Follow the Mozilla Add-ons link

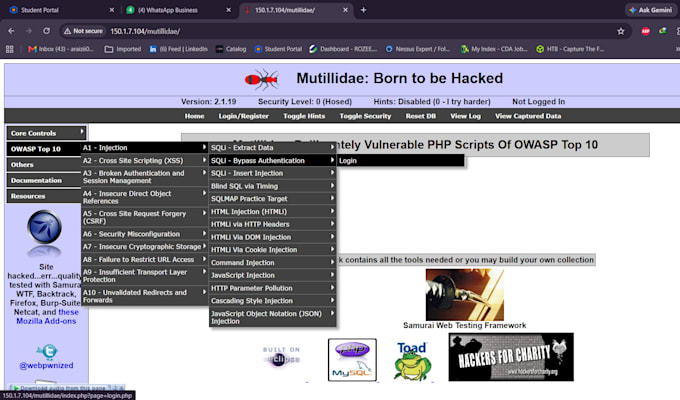pos(46,321)
